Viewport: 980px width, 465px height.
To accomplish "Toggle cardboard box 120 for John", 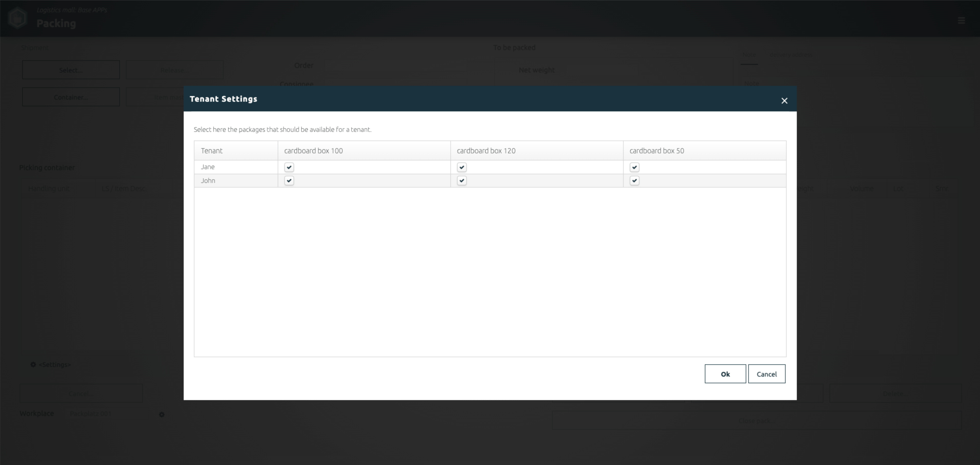I will coord(462,181).
